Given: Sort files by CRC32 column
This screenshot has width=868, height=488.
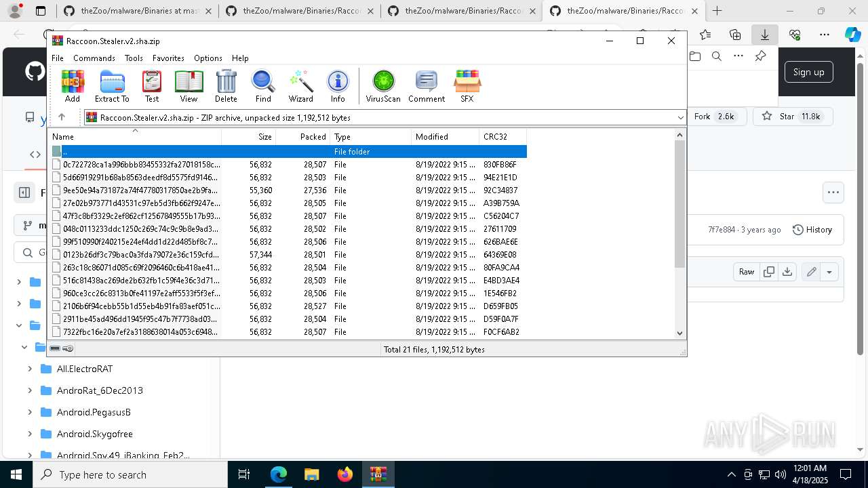Looking at the screenshot, I should pos(502,137).
